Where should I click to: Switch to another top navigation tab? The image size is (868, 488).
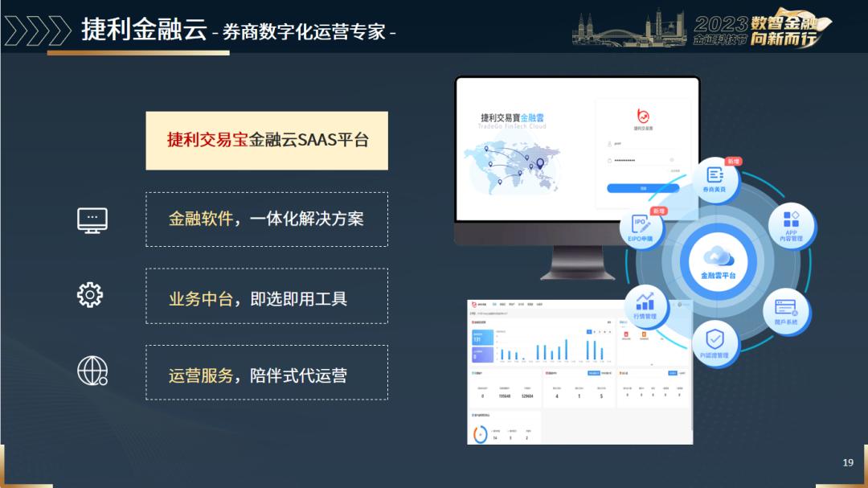point(502,304)
